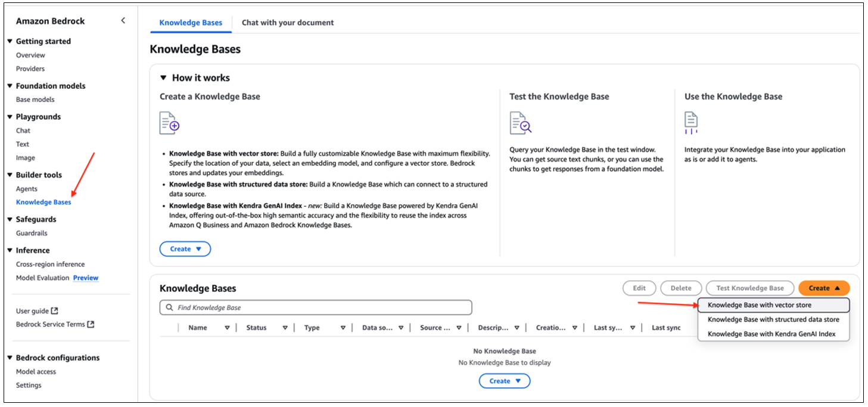Click the search magnifier in Find Knowledge Base
Screen dimensions: 868x407
point(170,307)
